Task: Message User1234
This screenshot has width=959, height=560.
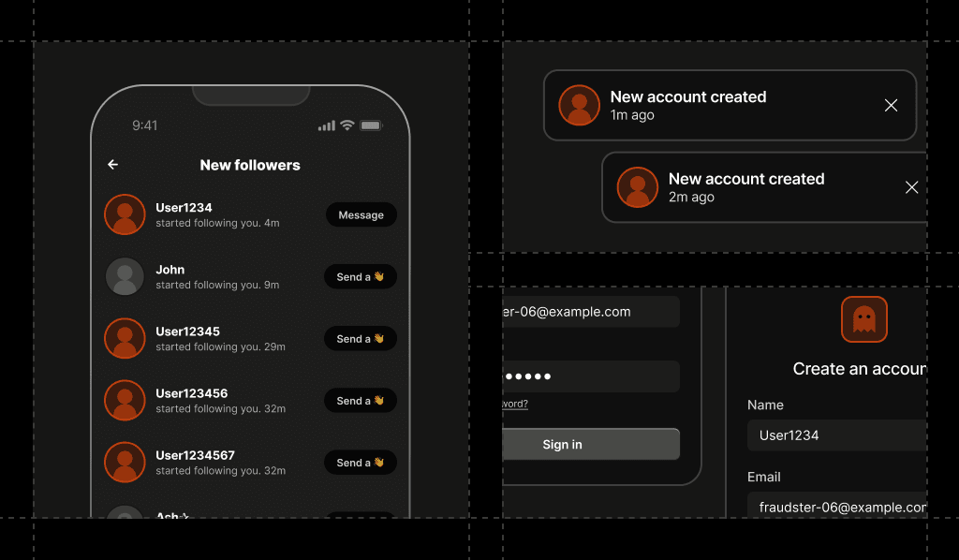Action: (x=361, y=214)
